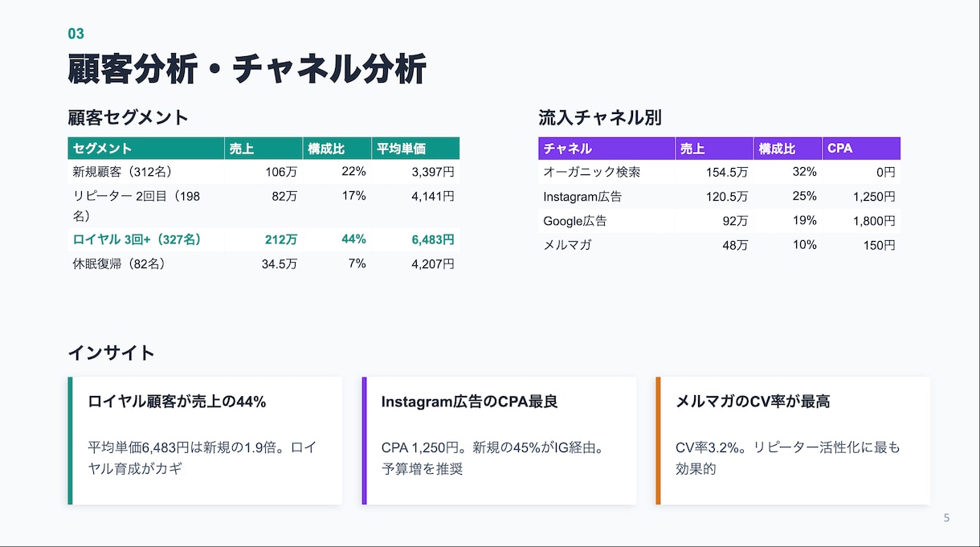Click the 150円 CPA value
The width and height of the screenshot is (980, 547).
coord(880,245)
